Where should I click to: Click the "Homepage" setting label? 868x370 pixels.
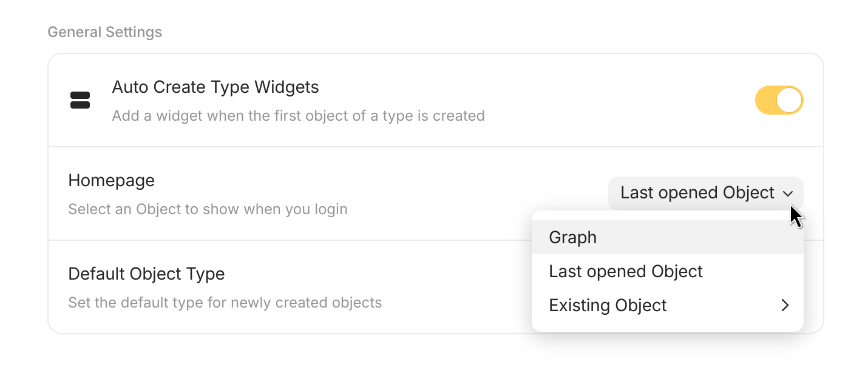pos(111,180)
